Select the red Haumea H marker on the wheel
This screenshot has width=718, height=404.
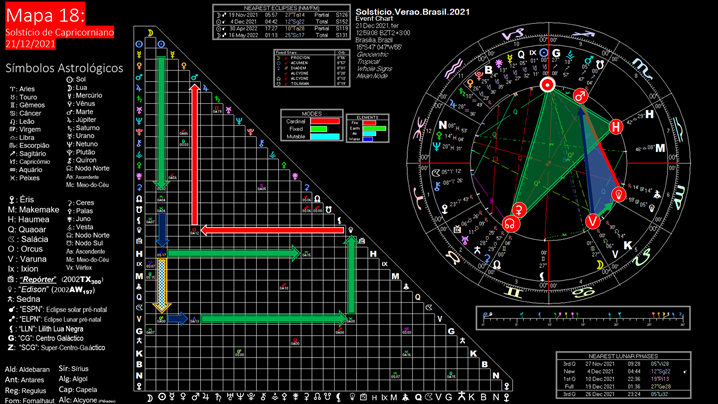[616, 127]
